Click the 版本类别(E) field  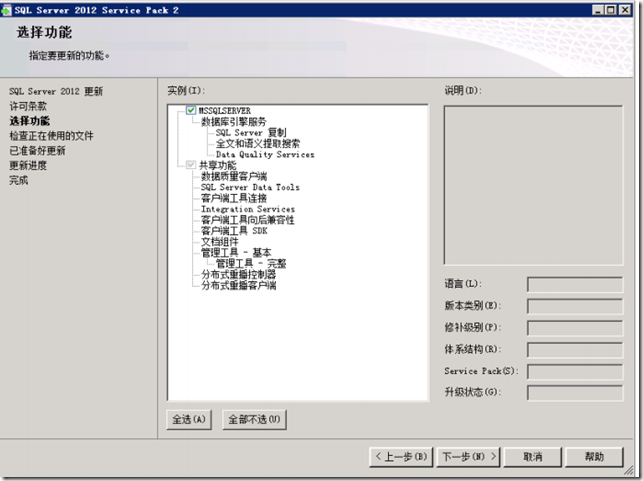coord(575,306)
